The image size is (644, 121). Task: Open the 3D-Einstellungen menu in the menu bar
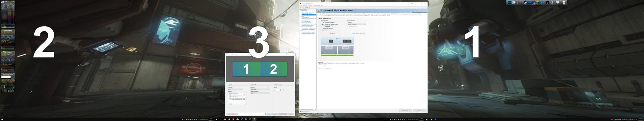(x=316, y=5)
